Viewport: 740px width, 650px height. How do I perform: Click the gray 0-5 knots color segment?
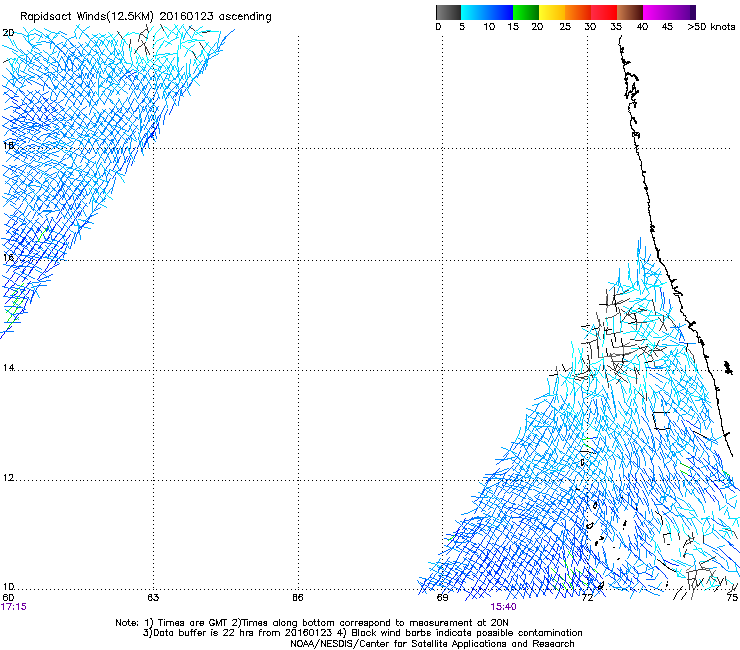click(448, 12)
